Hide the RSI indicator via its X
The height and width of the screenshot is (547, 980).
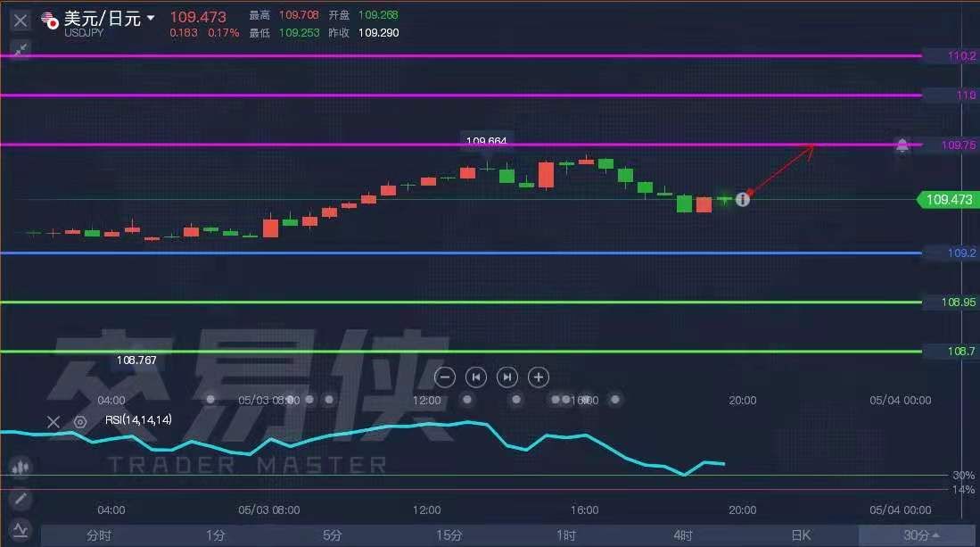coord(53,421)
